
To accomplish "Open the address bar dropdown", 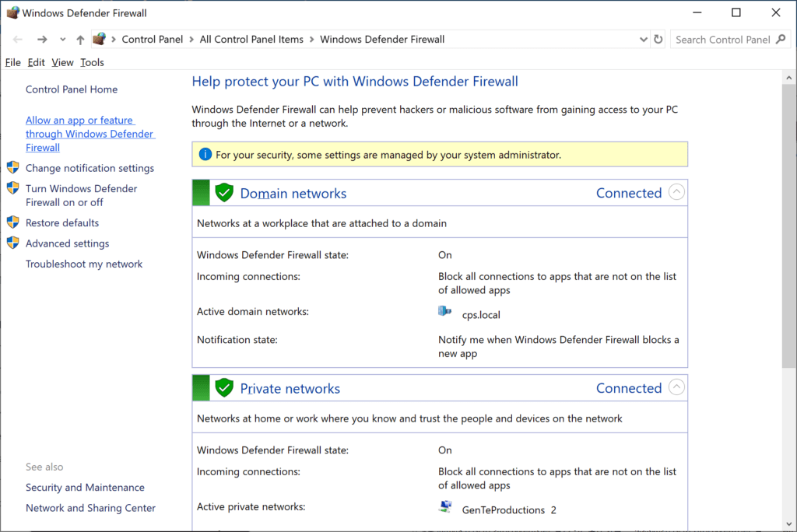I will pyautogui.click(x=643, y=39).
